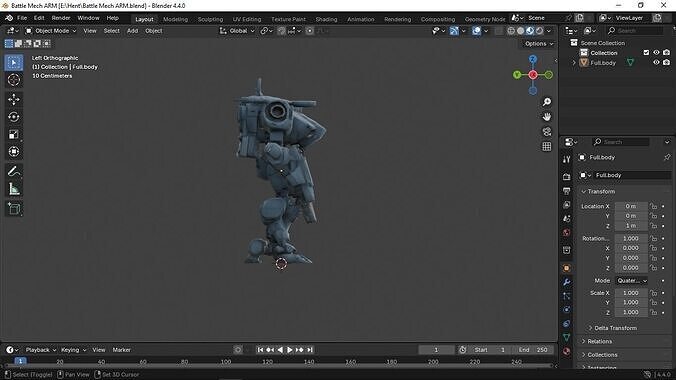Screen dimensions: 676x380
Task: Open rotation Mode Quaternion dropdown
Action: click(632, 280)
